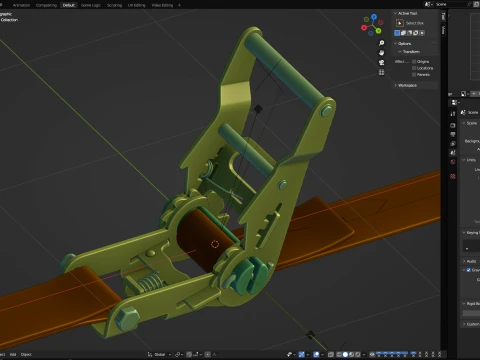This screenshot has height=360, width=480.
Task: Open the View Layer properties tab icon
Action: (453, 144)
